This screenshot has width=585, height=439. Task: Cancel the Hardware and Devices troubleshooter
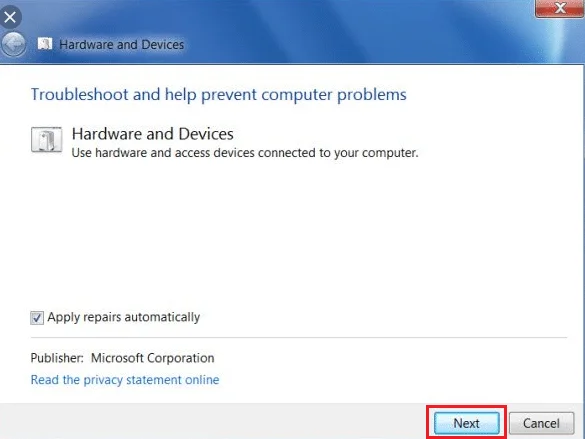coord(541,423)
